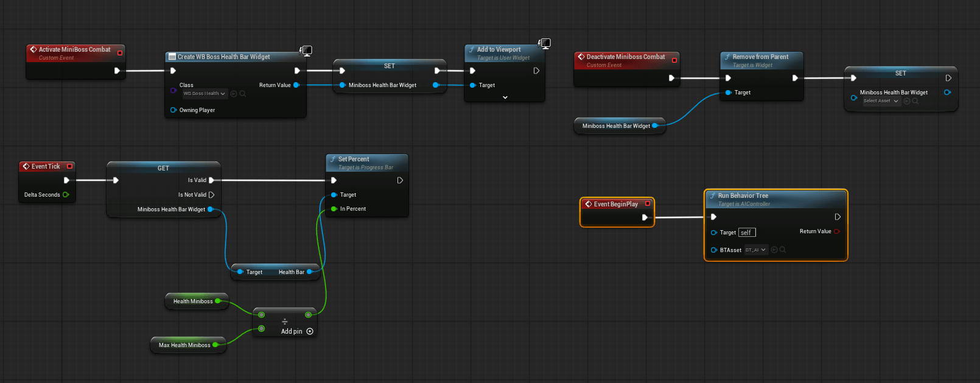
Task: Open the BT_AI asset dropdown
Action: click(x=755, y=250)
